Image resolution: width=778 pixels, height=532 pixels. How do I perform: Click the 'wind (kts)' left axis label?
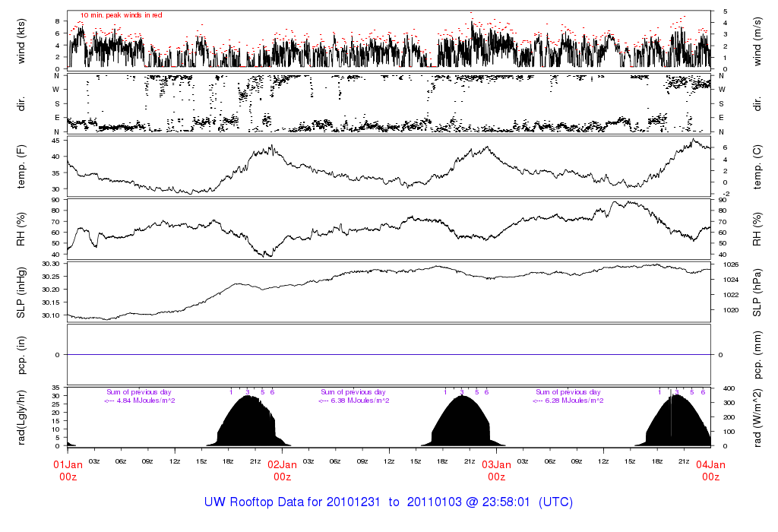click(21, 40)
